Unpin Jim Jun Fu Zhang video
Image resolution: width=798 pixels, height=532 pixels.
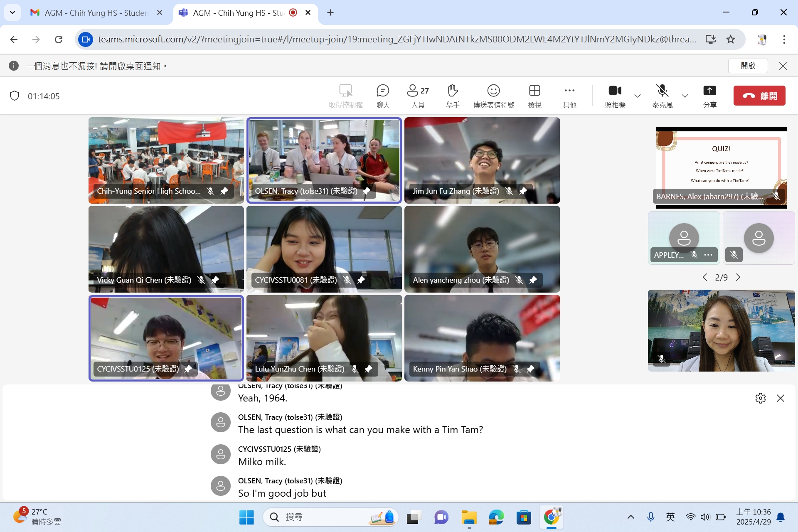click(523, 191)
